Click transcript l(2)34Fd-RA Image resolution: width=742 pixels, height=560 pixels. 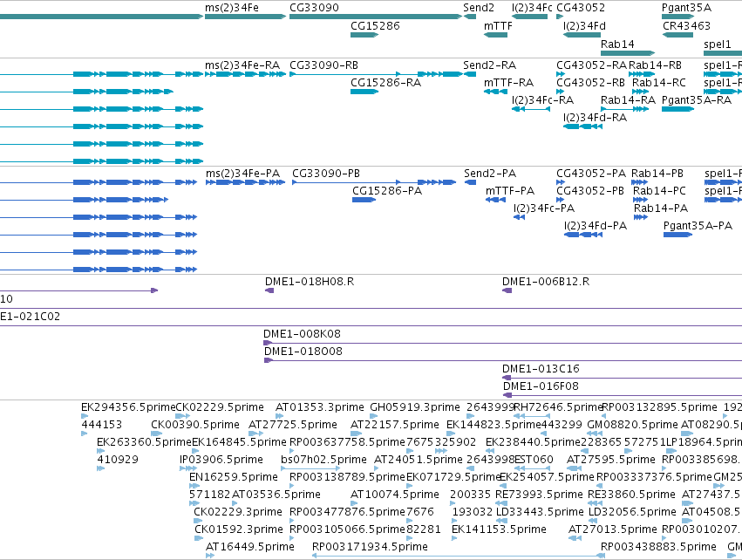pyautogui.click(x=595, y=118)
